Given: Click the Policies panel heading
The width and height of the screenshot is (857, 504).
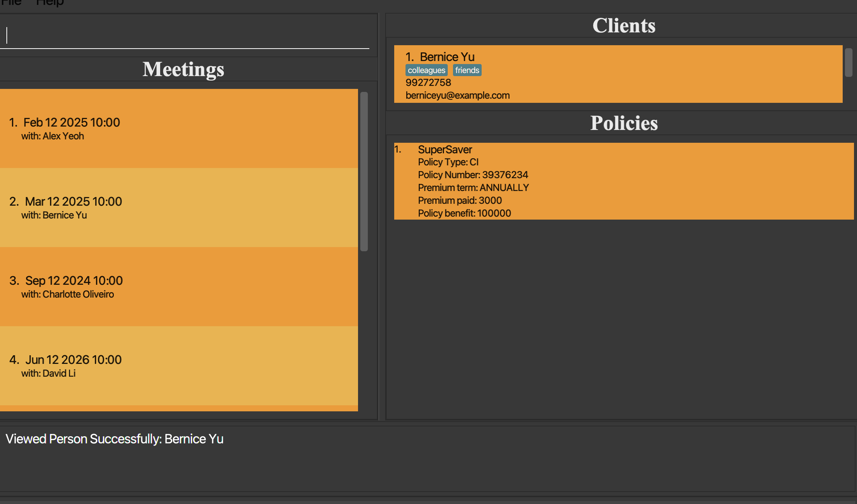Looking at the screenshot, I should point(624,123).
